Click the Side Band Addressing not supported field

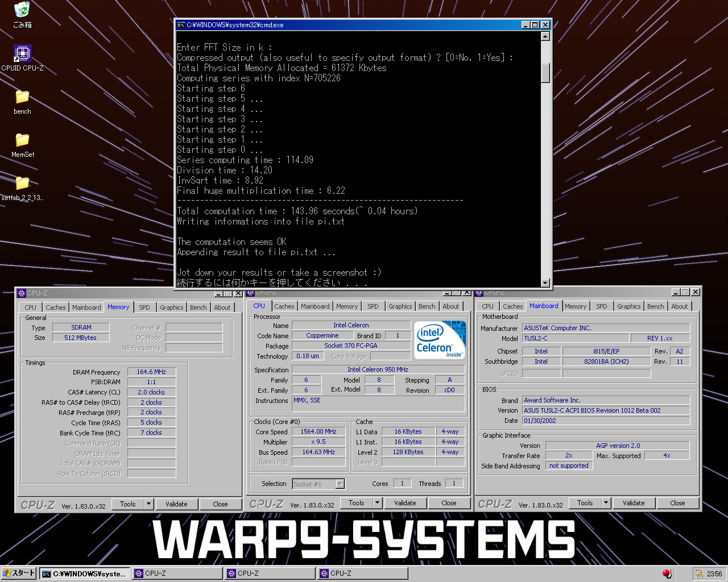point(569,465)
